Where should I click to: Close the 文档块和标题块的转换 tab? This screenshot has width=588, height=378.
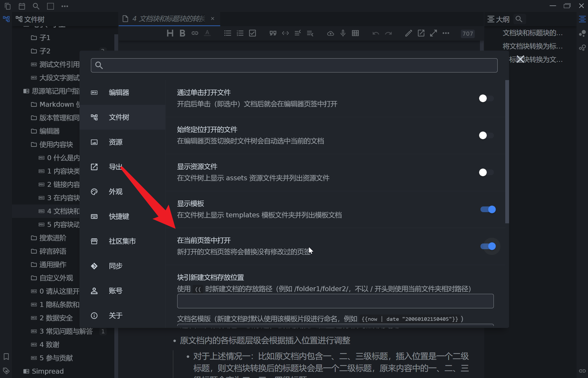213,19
